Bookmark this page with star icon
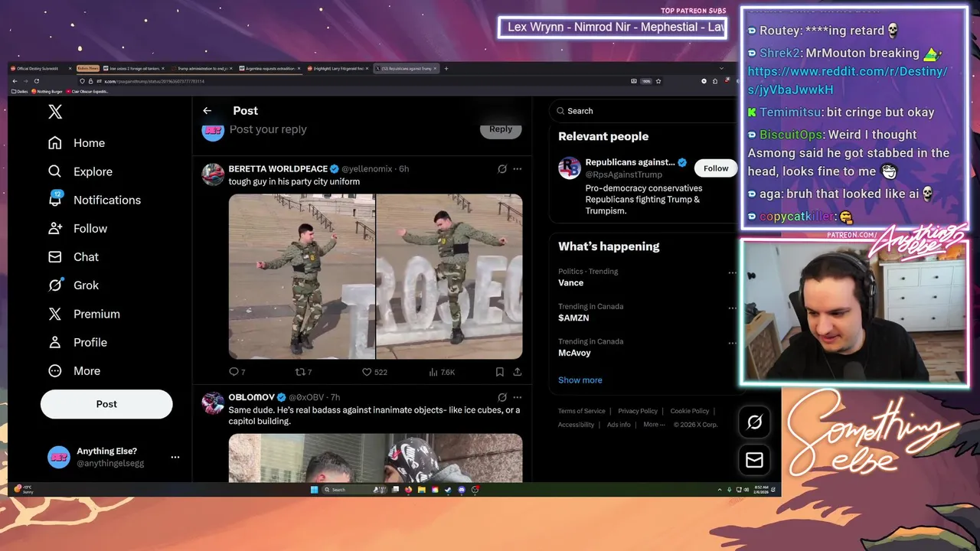This screenshot has width=980, height=551. (x=658, y=81)
